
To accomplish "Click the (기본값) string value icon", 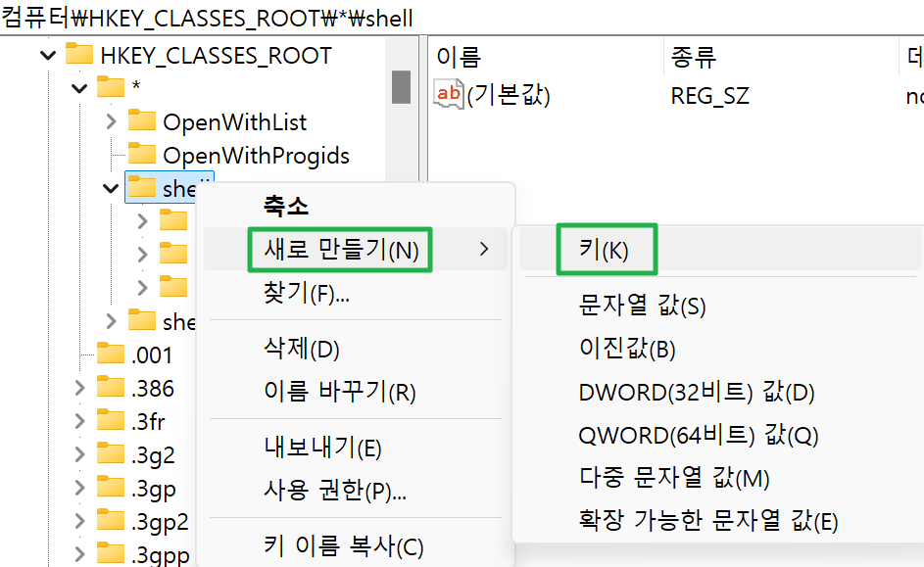I will (x=449, y=95).
